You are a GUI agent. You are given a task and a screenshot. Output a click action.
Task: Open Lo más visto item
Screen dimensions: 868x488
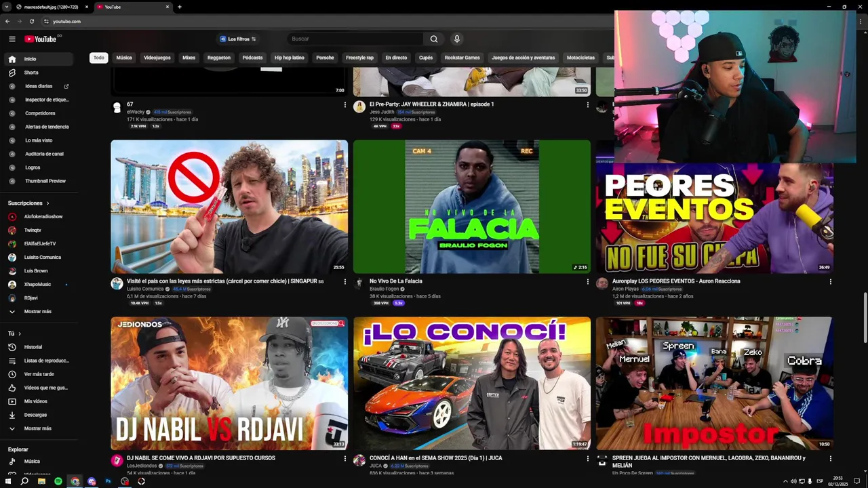pyautogui.click(x=38, y=140)
